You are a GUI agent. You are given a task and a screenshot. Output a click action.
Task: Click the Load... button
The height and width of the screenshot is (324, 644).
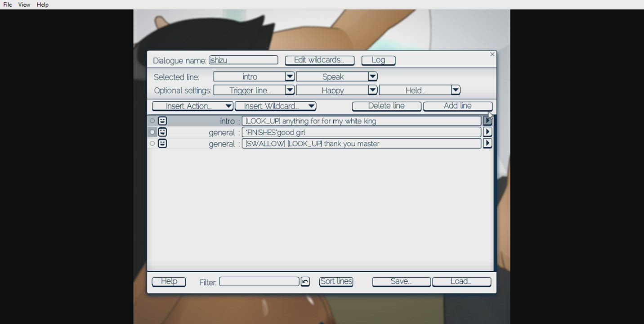[x=461, y=282]
